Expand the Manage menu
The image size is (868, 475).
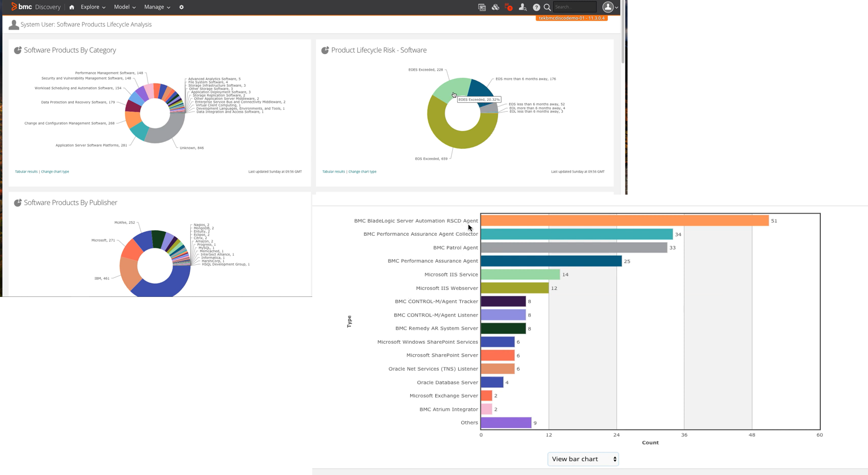(x=157, y=7)
